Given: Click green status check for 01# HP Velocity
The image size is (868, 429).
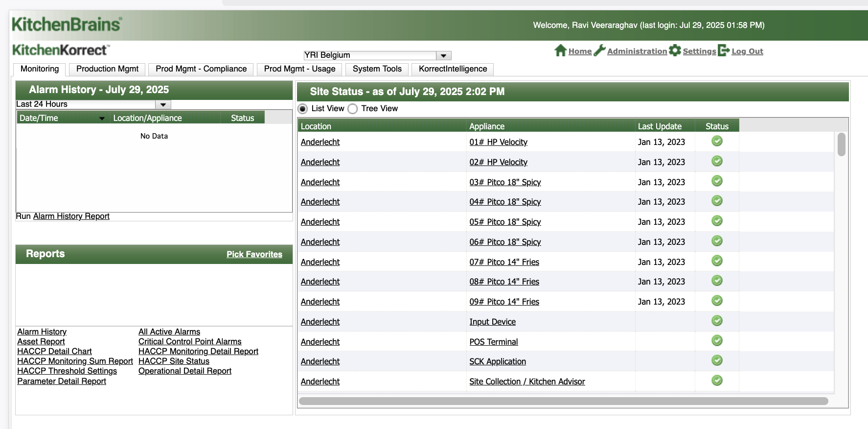Looking at the screenshot, I should click(717, 141).
